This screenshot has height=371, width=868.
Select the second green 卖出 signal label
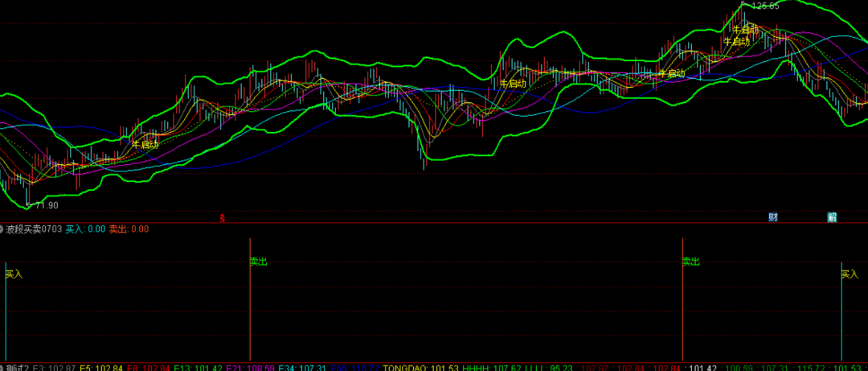pyautogui.click(x=691, y=262)
